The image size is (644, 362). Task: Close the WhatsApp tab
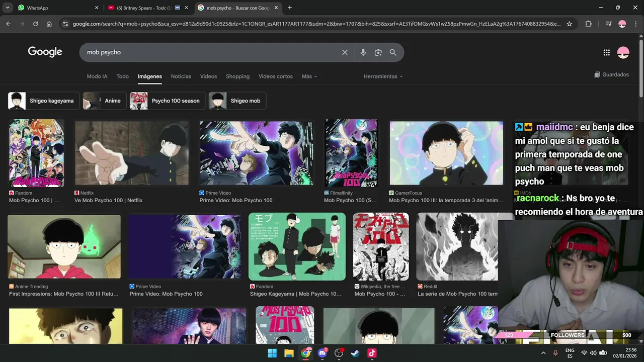(x=97, y=8)
